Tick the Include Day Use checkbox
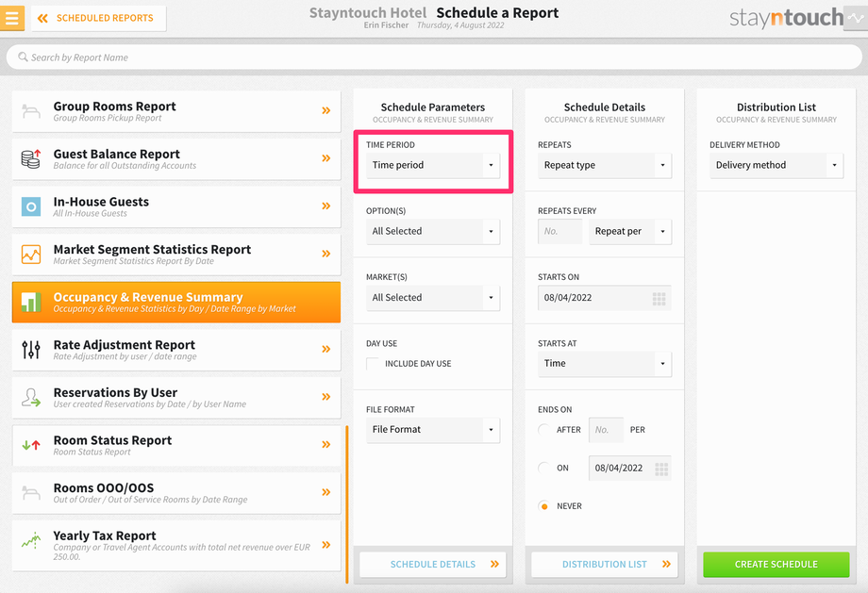 click(x=373, y=363)
